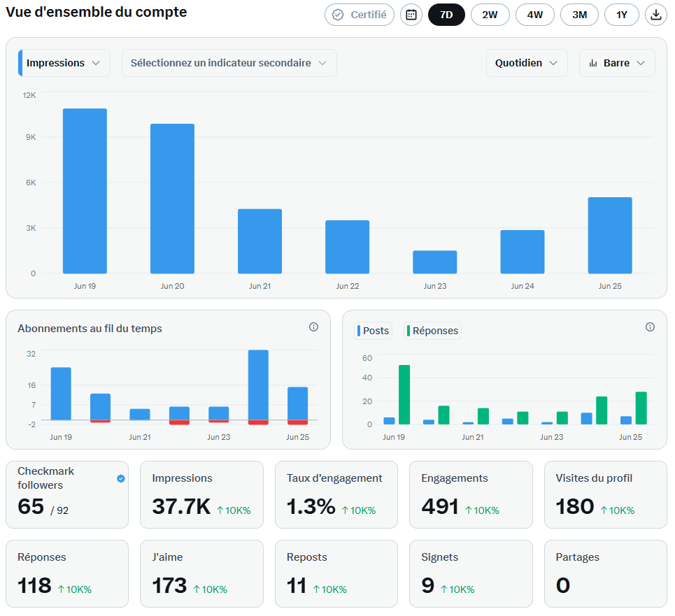Toggle the Posts series legend
The image size is (675, 616).
pyautogui.click(x=374, y=331)
